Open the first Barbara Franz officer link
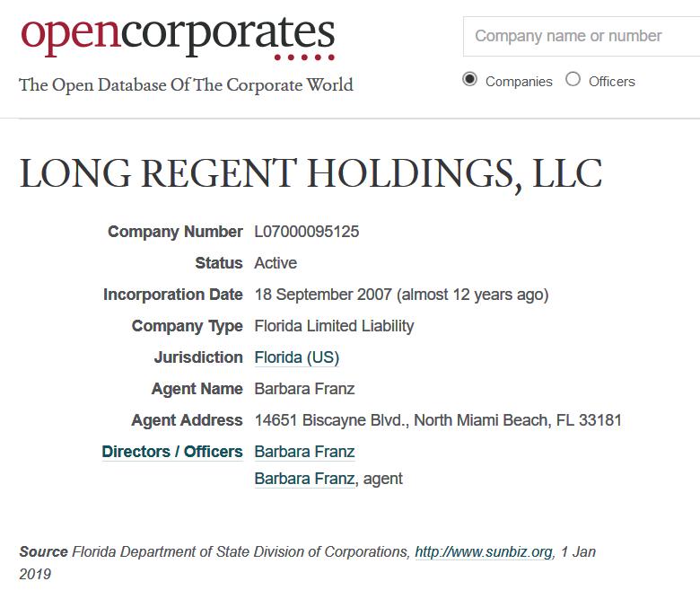The height and width of the screenshot is (599, 700). [x=304, y=452]
